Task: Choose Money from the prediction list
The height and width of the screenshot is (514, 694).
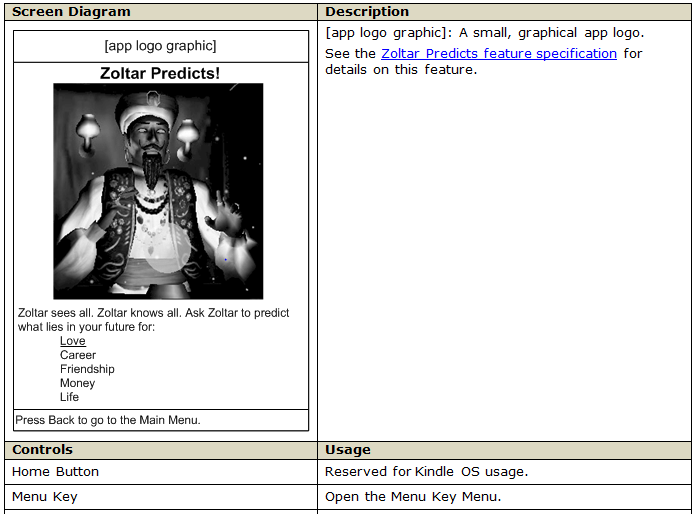Action: (x=77, y=383)
